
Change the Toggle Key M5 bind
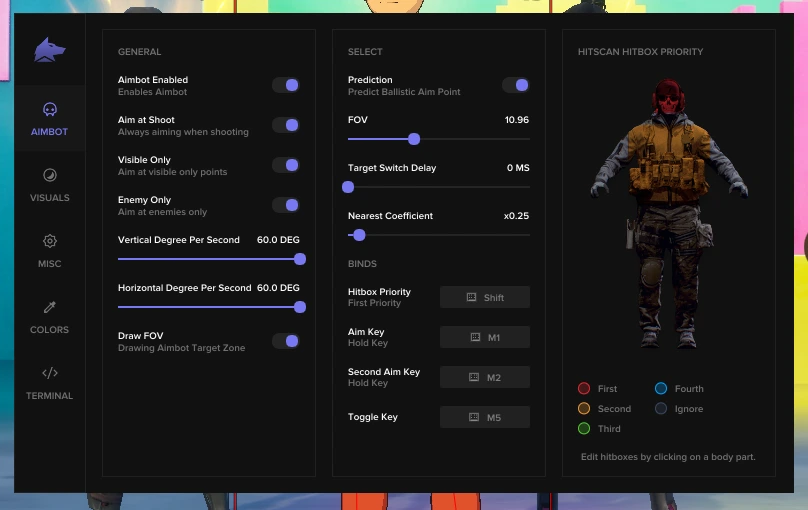(485, 417)
